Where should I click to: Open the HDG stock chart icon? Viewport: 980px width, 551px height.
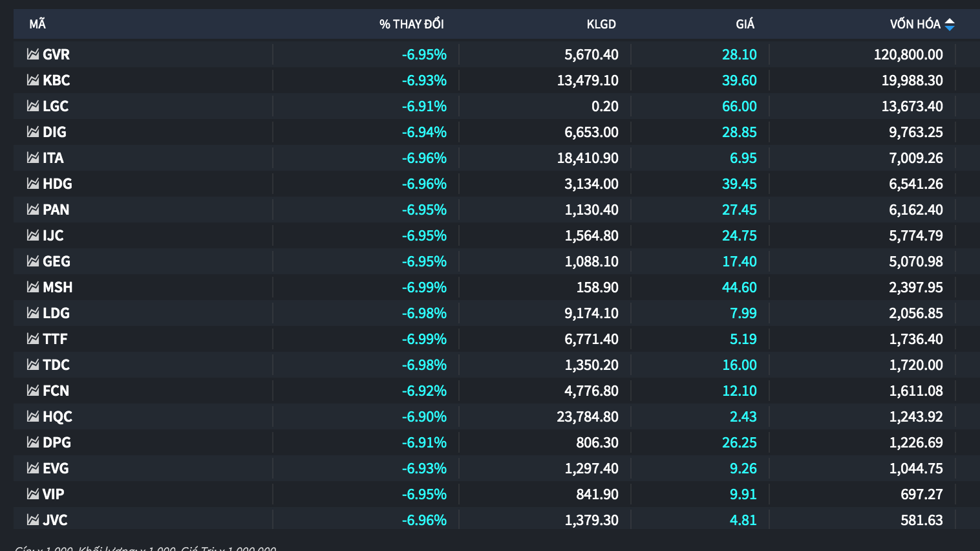coord(33,184)
